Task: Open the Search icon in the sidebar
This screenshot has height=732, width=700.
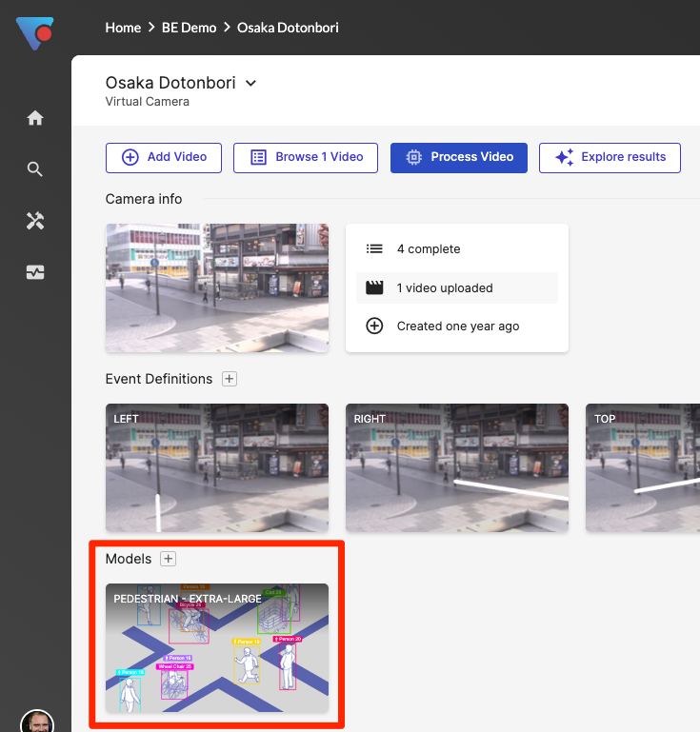Action: coord(35,169)
